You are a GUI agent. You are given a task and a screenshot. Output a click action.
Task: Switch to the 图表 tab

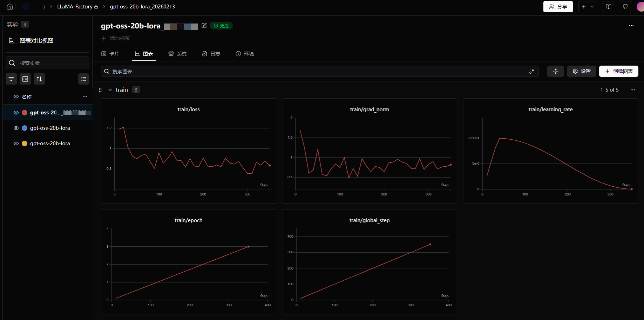click(144, 54)
